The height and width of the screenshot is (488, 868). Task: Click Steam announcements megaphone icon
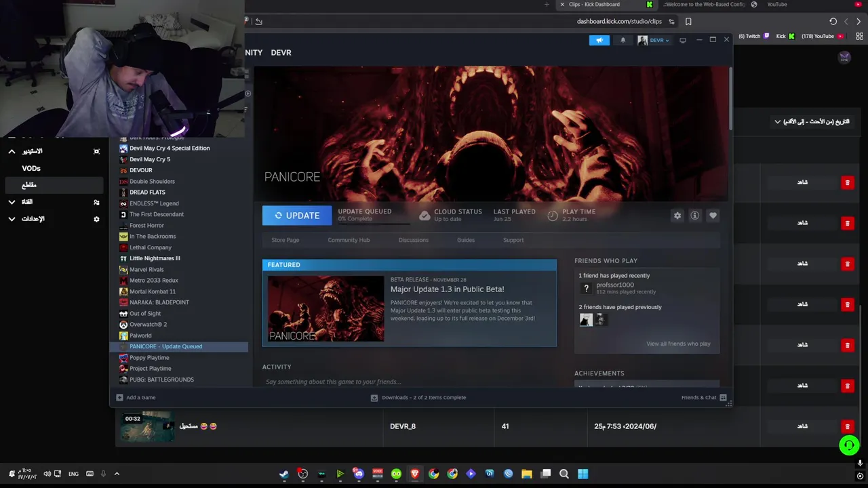599,40
